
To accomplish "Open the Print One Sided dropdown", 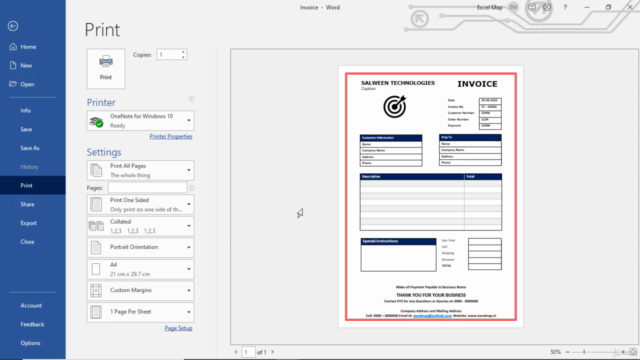I will (x=140, y=204).
